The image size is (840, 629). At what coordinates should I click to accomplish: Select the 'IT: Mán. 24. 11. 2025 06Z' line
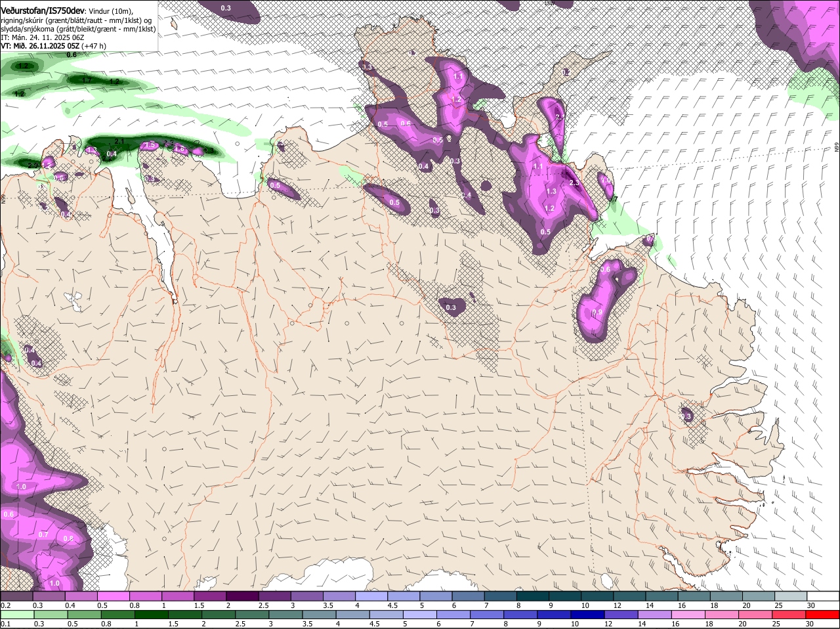42,37
